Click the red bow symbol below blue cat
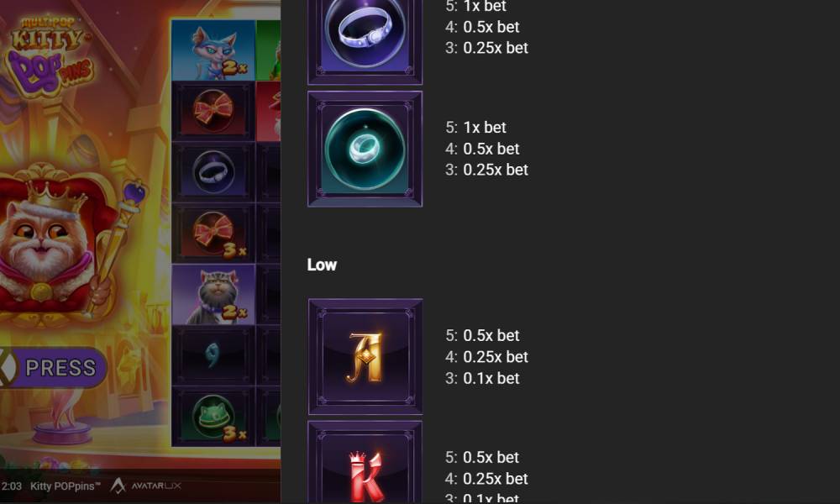This screenshot has height=504, width=840. [213, 112]
